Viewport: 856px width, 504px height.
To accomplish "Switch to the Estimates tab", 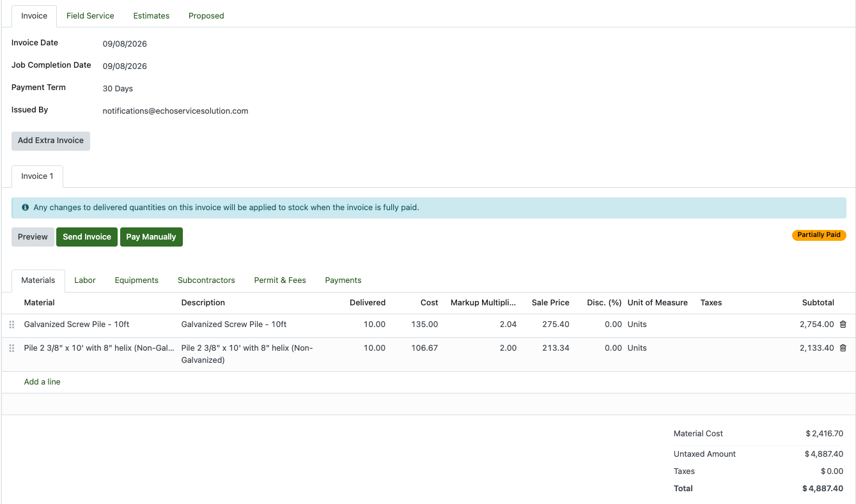I will (152, 16).
